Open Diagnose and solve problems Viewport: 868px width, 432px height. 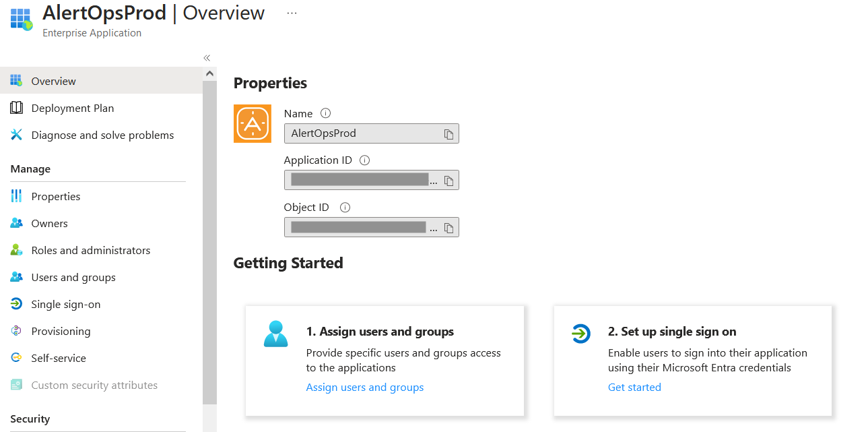[101, 135]
